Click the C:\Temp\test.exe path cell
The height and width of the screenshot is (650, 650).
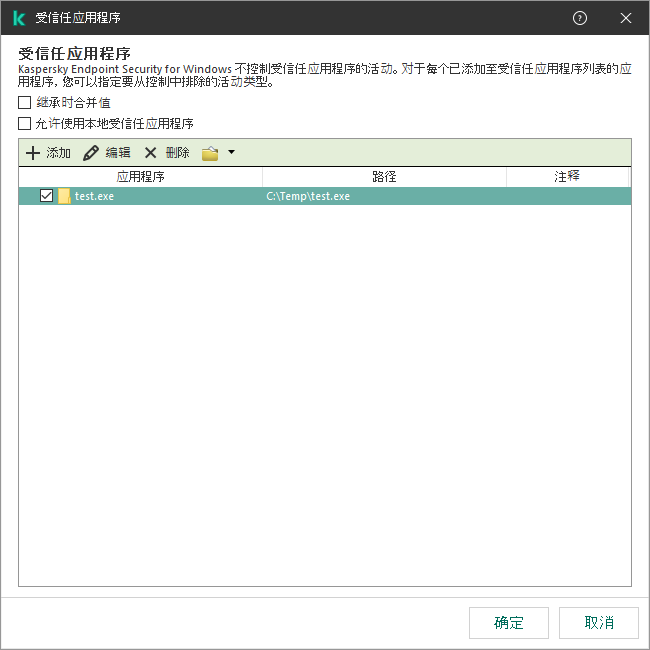(x=308, y=196)
